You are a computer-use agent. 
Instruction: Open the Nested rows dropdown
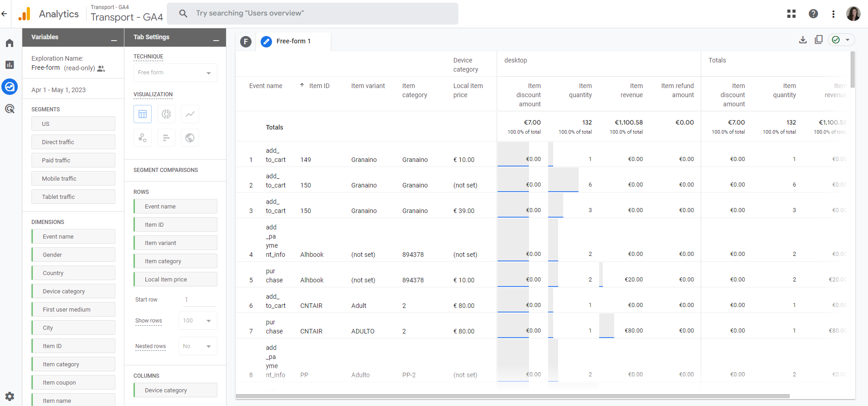(198, 346)
